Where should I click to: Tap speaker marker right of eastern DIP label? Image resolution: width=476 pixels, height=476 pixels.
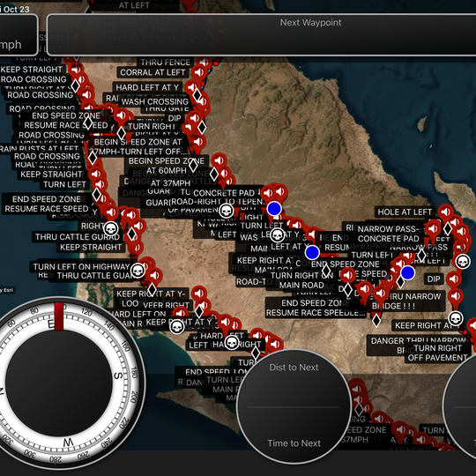(454, 279)
